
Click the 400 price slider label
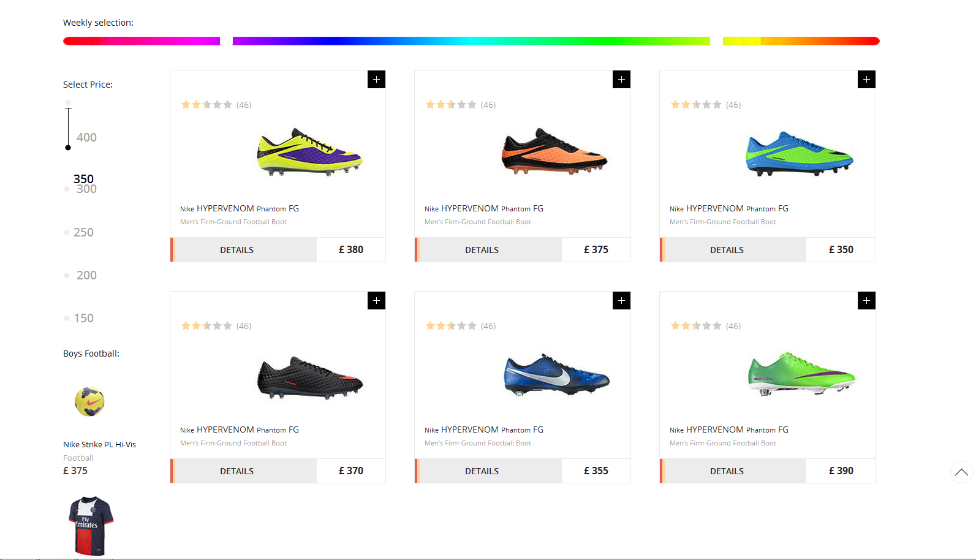click(86, 137)
